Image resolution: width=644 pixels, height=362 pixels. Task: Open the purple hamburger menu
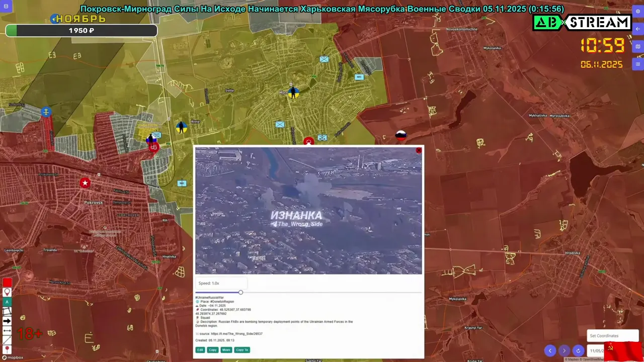pyautogui.click(x=638, y=64)
